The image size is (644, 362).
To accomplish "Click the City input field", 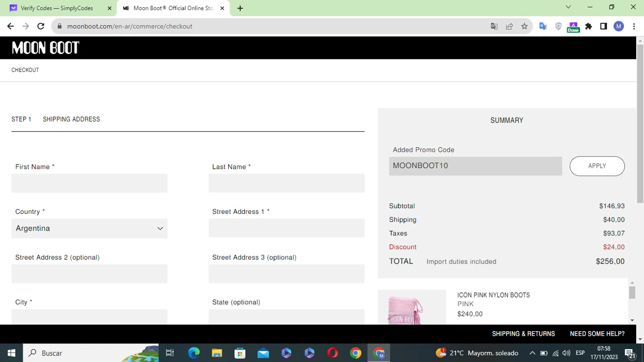I will (89, 317).
